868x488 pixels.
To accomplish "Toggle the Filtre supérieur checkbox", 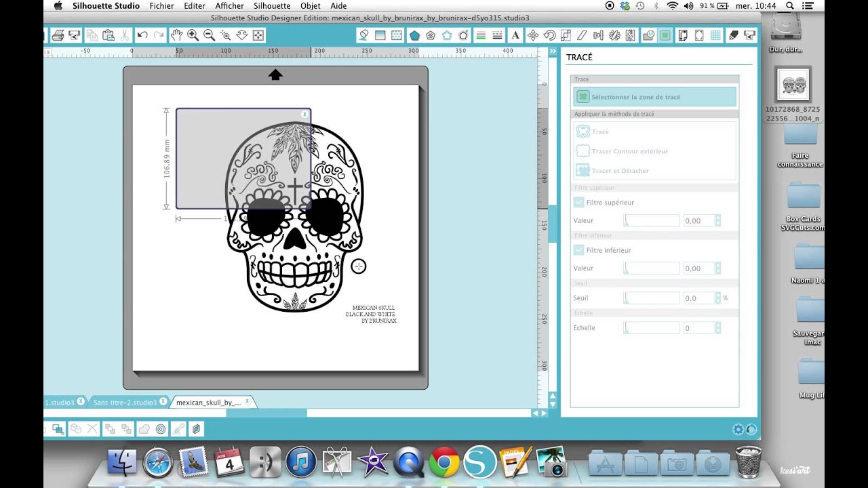I will [579, 202].
